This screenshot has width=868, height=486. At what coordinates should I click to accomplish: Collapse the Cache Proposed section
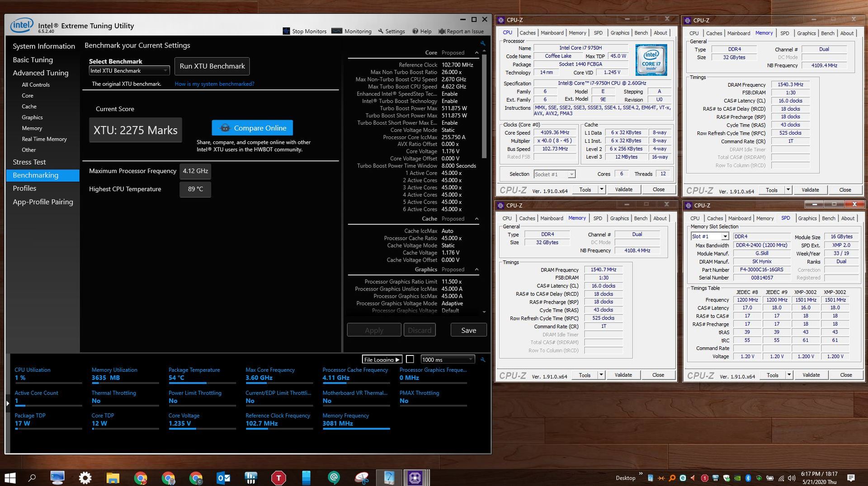476,219
